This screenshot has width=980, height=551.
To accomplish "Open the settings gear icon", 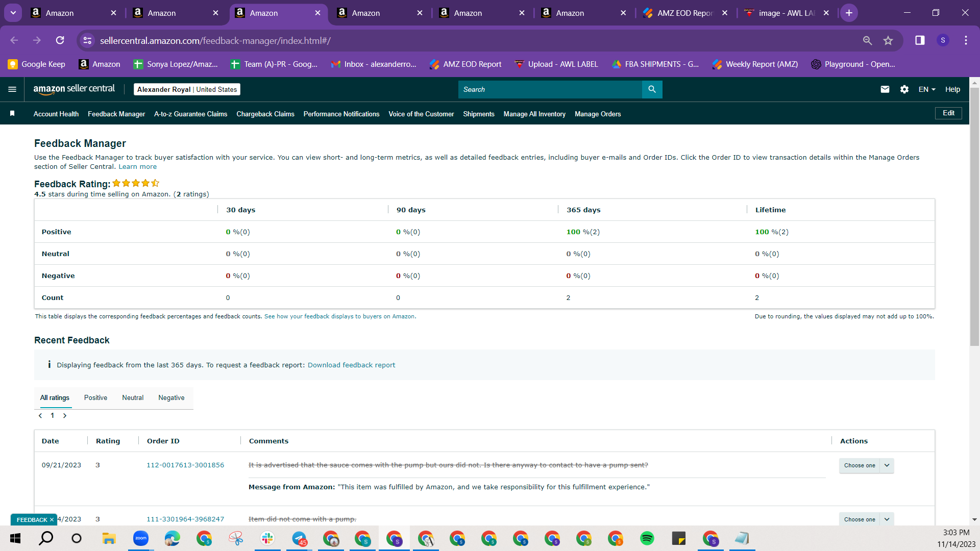I will [904, 89].
